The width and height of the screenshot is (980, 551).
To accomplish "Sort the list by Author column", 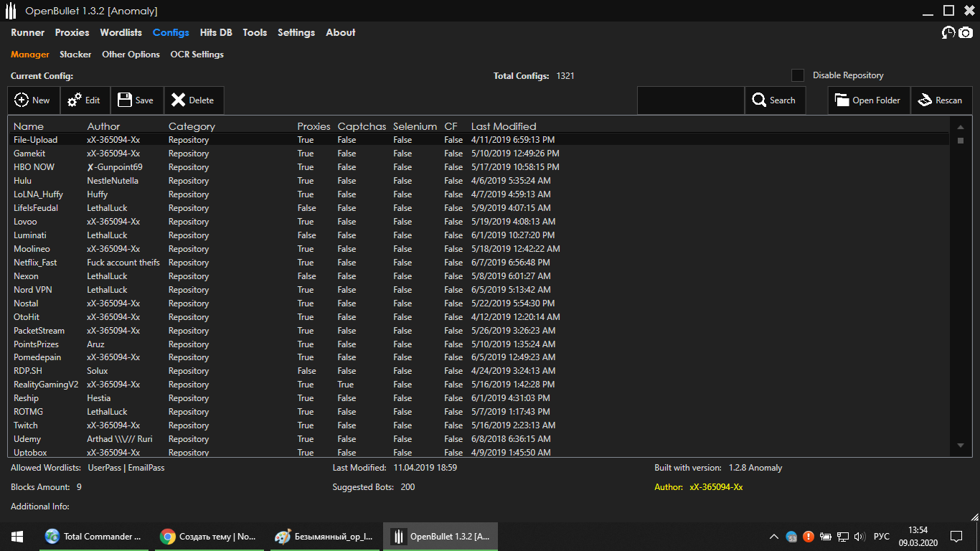I will (103, 126).
